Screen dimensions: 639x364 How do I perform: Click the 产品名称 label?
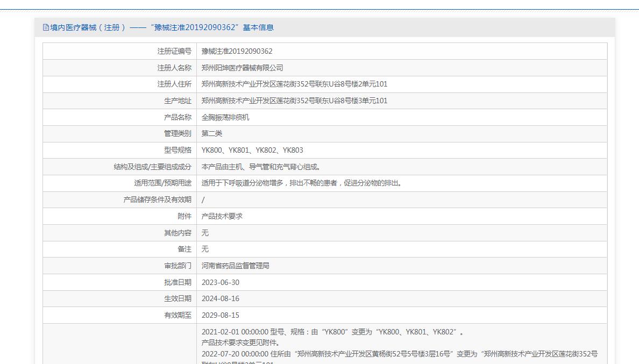pos(177,118)
